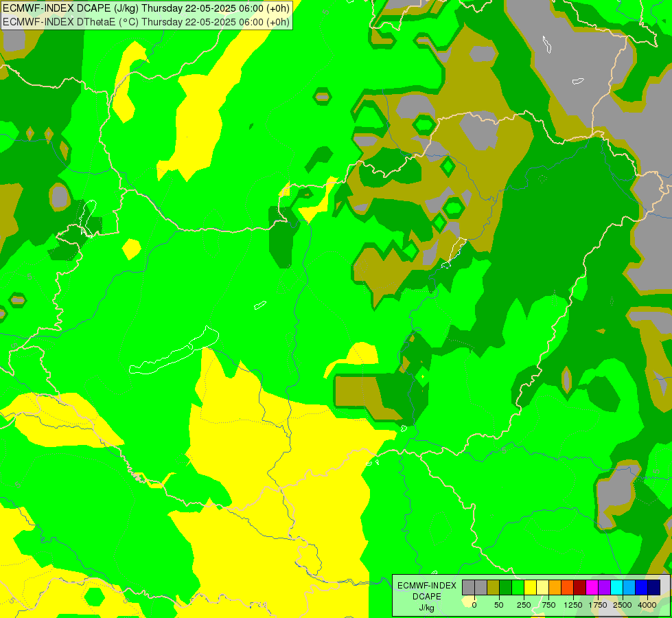Image resolution: width=672 pixels, height=618 pixels.
Task: Select the purple legend swatch
Action: (x=605, y=588)
